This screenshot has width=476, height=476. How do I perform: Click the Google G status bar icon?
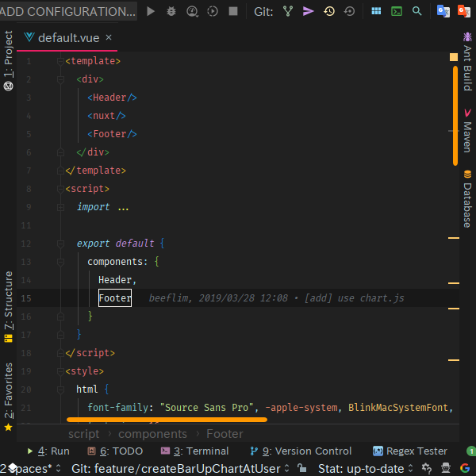tap(465, 468)
